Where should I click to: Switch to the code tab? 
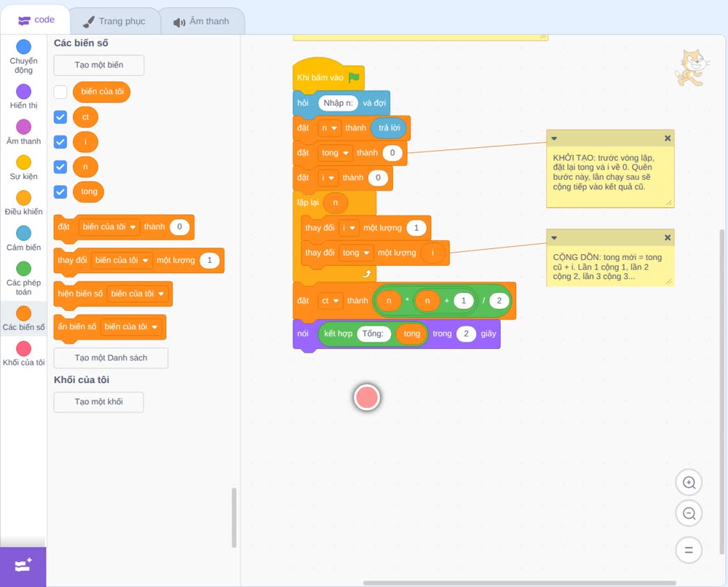(36, 20)
